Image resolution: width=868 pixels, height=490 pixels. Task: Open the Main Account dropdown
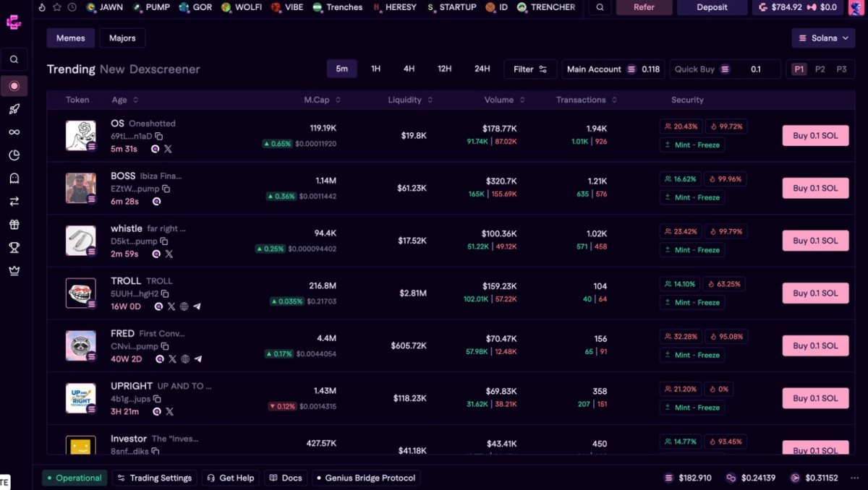coord(613,69)
